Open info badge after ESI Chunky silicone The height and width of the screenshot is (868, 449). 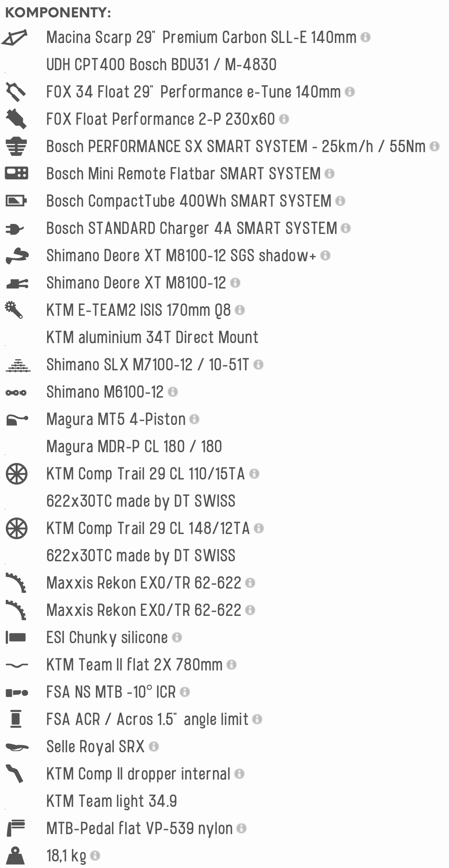pos(177,637)
